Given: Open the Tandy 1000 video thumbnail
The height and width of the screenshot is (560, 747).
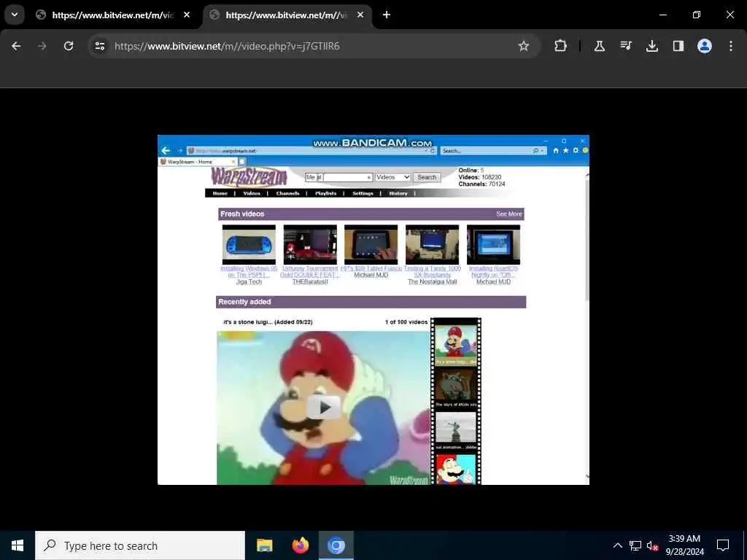Looking at the screenshot, I should (432, 244).
